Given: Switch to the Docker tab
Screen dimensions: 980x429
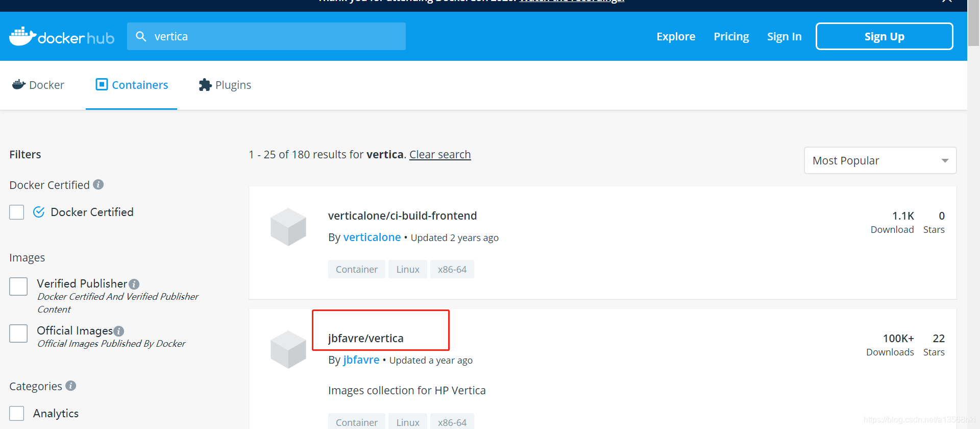Looking at the screenshot, I should click(38, 85).
